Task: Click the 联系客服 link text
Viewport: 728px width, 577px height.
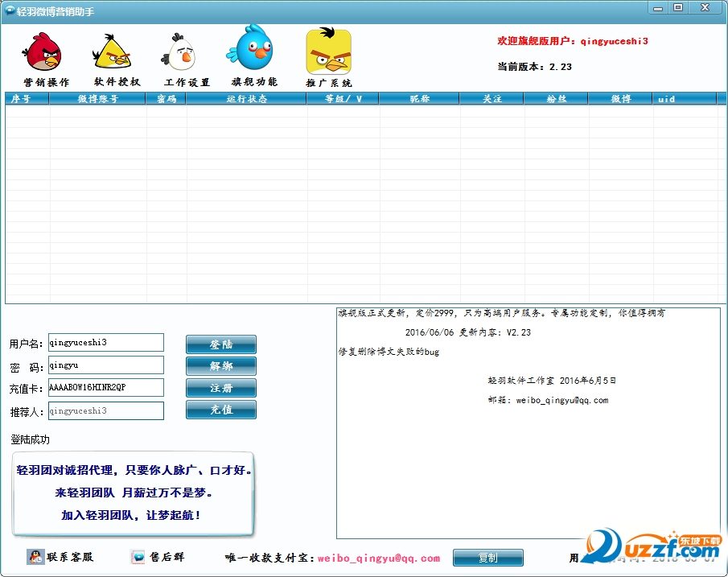Action: (x=70, y=557)
